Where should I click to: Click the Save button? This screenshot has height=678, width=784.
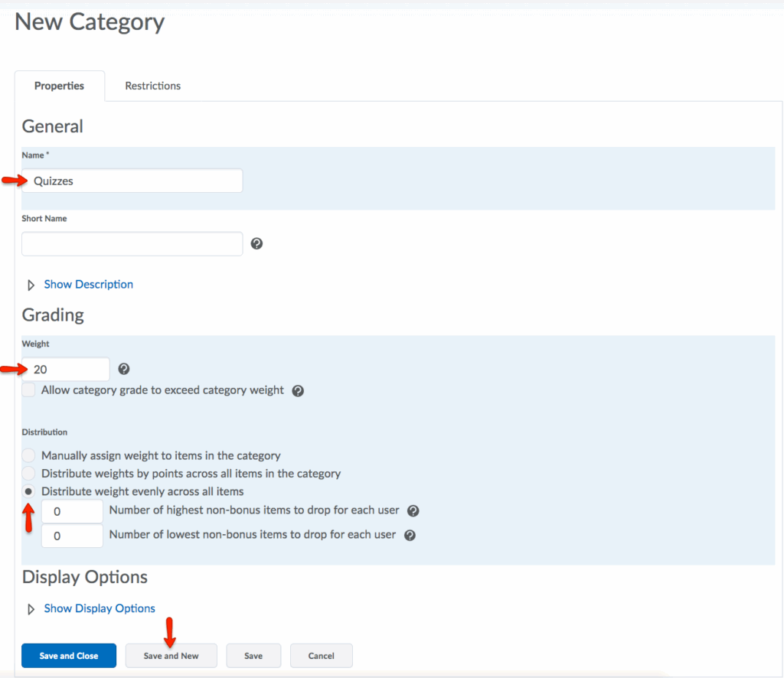[x=253, y=656]
